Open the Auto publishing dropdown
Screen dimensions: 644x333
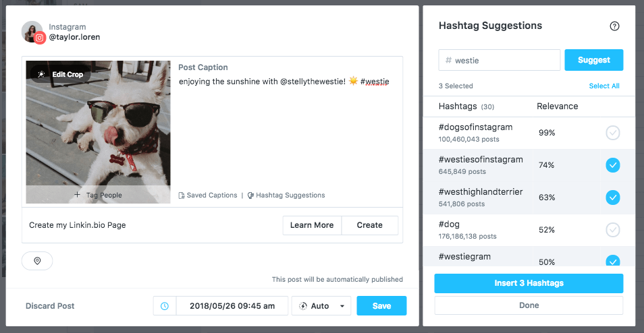point(321,306)
